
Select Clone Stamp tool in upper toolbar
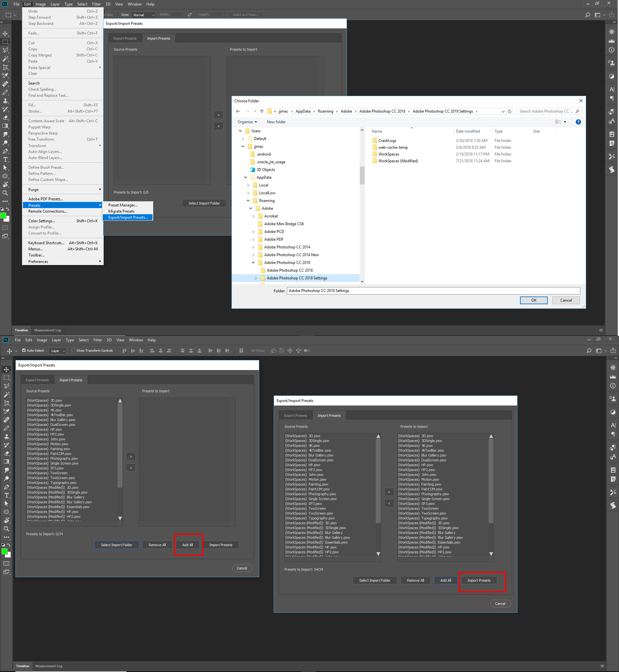coord(5,101)
